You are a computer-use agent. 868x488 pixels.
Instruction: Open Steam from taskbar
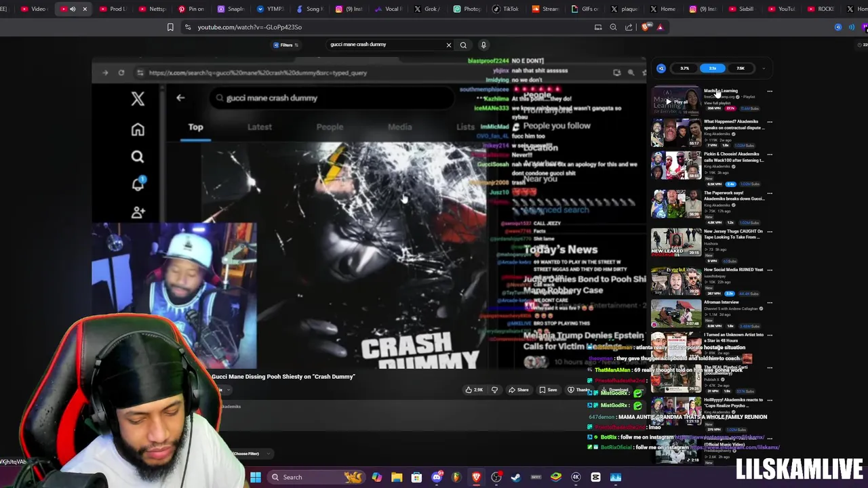(x=516, y=477)
